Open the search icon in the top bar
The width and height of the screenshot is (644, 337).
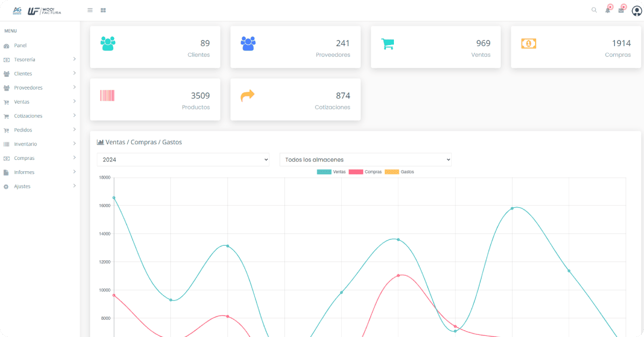click(594, 10)
